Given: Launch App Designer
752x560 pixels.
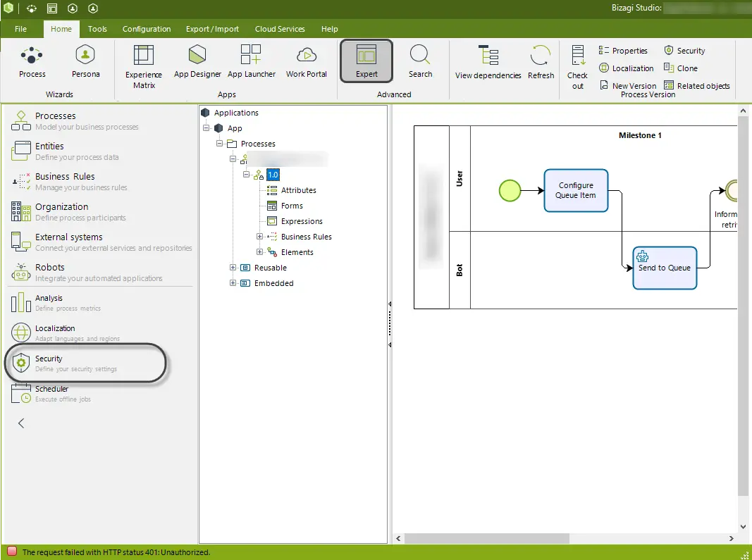Looking at the screenshot, I should pyautogui.click(x=197, y=62).
